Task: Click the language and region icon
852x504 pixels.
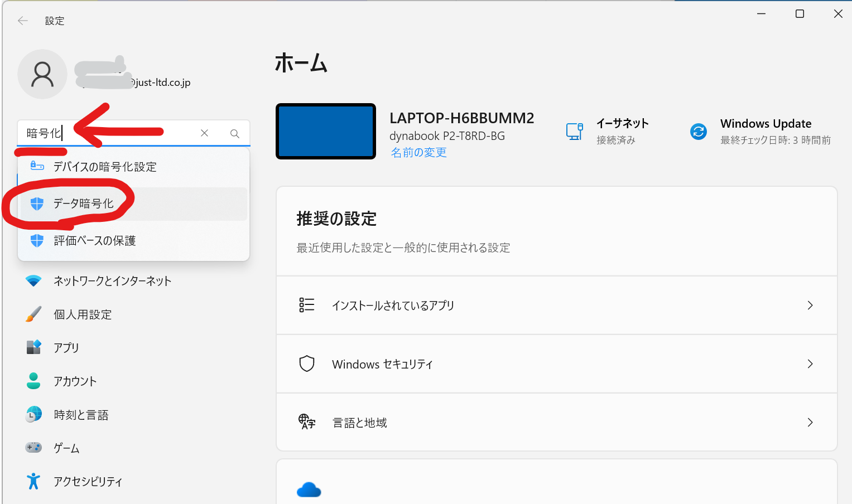Action: click(307, 422)
